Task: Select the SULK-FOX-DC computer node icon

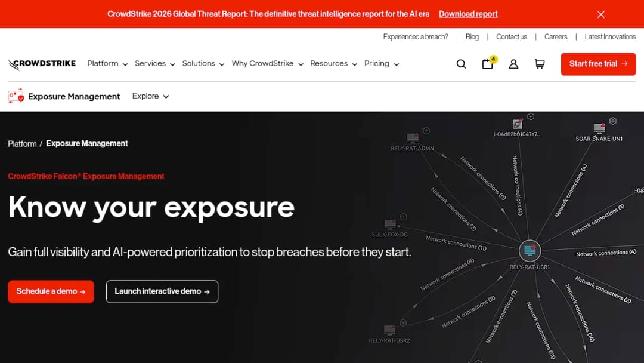Action: point(390,224)
